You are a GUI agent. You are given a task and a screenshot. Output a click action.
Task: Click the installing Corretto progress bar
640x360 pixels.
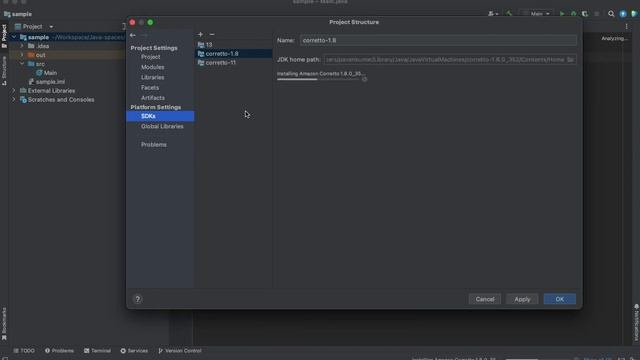(318, 79)
